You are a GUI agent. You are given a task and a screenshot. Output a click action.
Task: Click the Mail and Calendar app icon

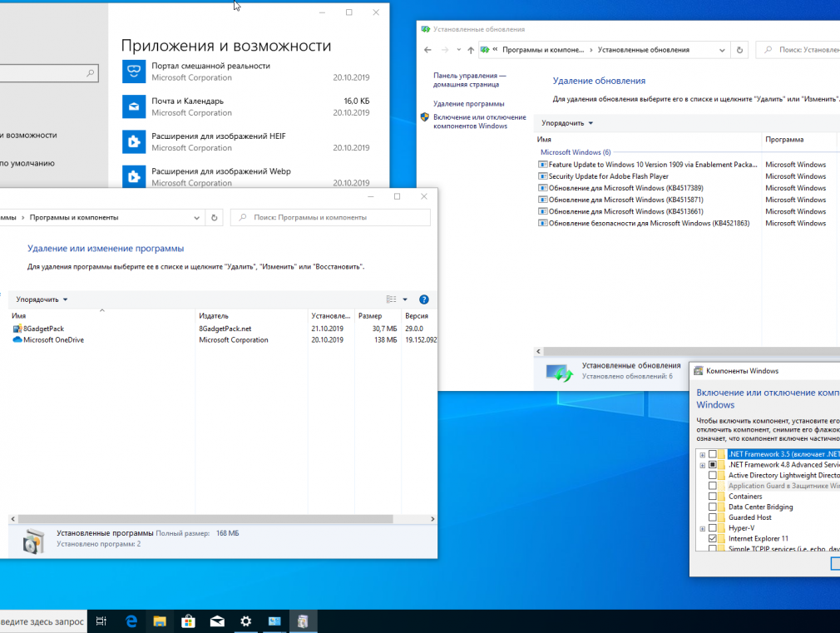[134, 106]
